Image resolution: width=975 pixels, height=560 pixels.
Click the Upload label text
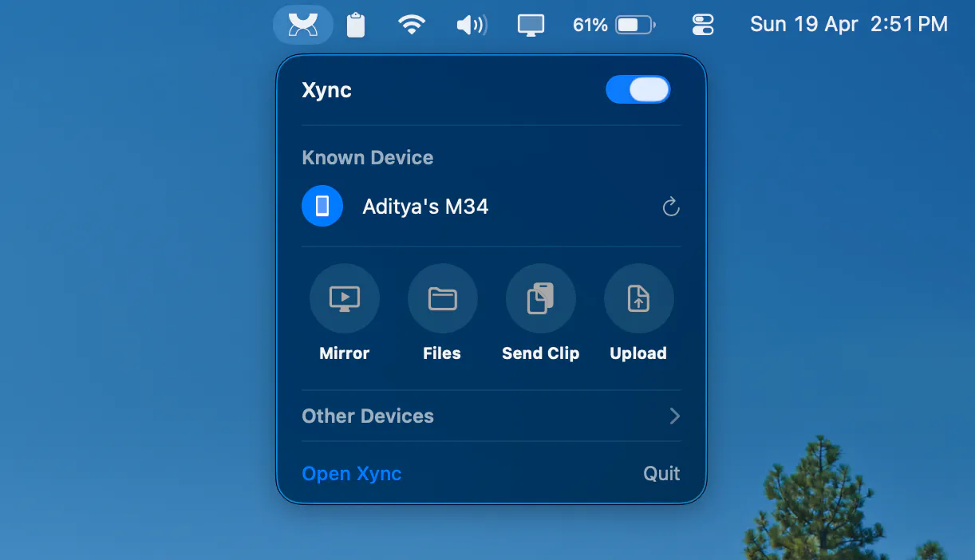click(x=638, y=353)
